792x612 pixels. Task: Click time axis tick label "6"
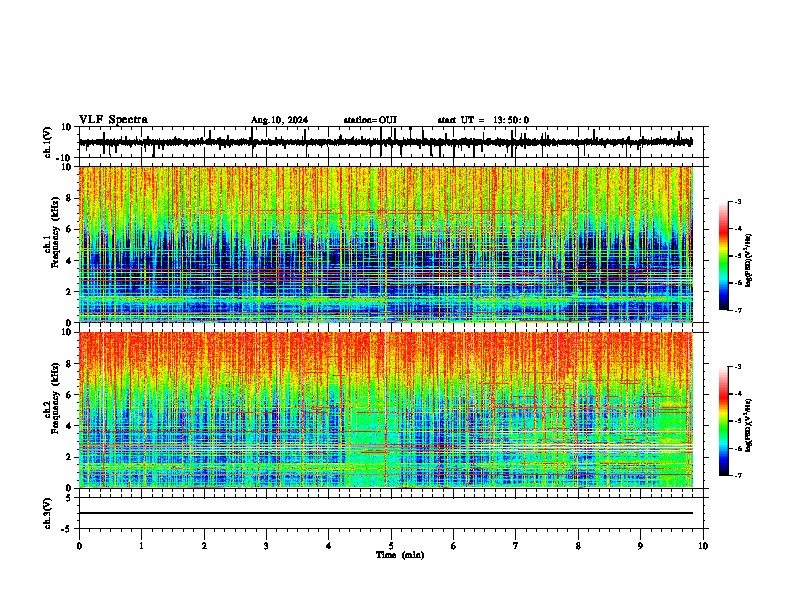[454, 546]
